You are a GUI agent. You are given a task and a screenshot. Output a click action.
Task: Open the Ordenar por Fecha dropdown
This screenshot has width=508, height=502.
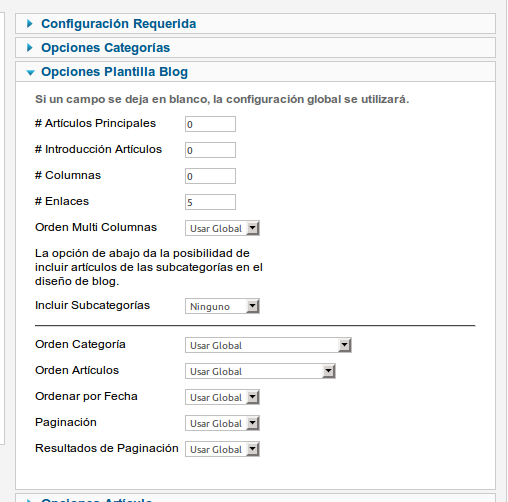click(222, 397)
